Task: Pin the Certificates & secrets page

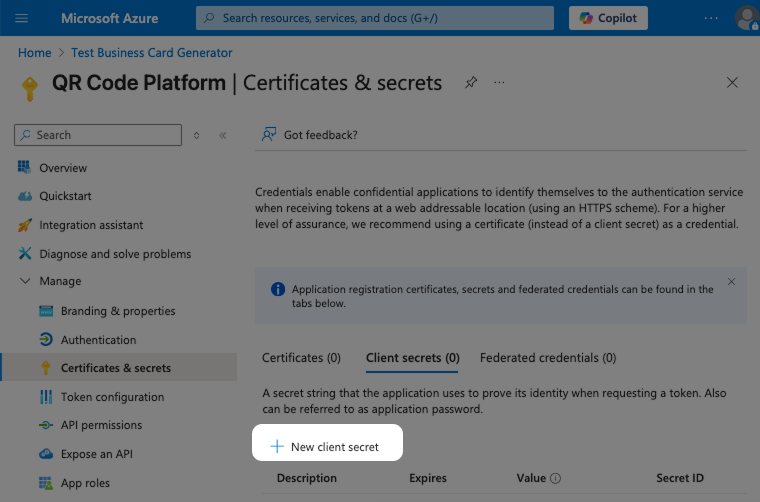Action: pyautogui.click(x=471, y=83)
